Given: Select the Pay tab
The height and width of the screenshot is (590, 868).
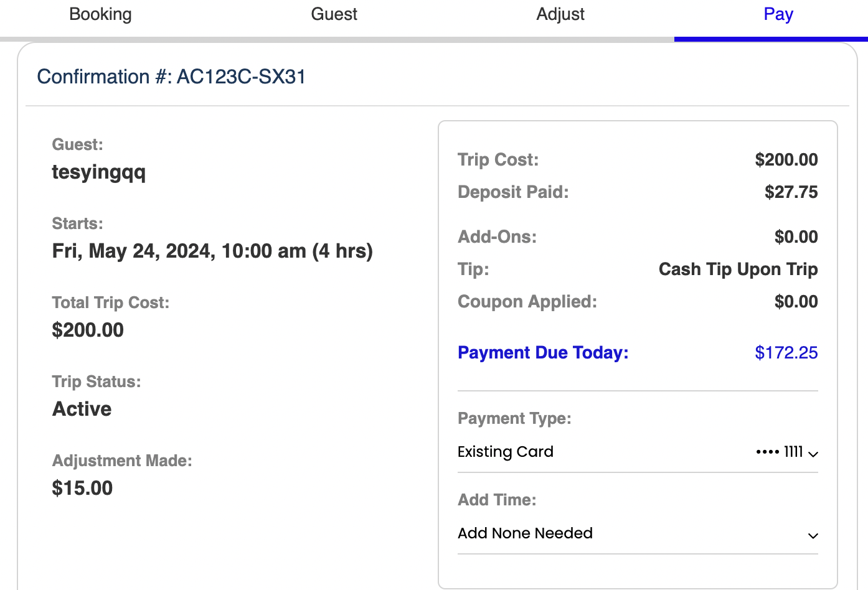Looking at the screenshot, I should (778, 14).
